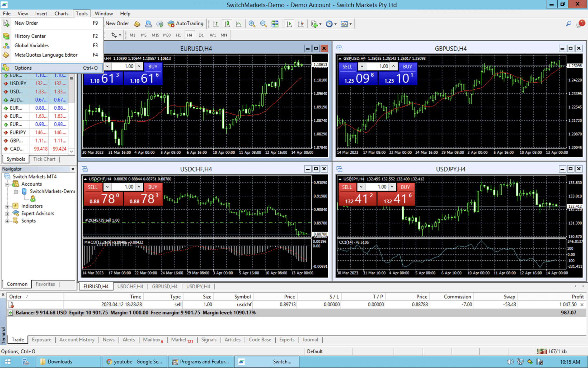This screenshot has height=368, width=588.
Task: Click the chart properties icon in toolbar
Action: coord(344,24)
